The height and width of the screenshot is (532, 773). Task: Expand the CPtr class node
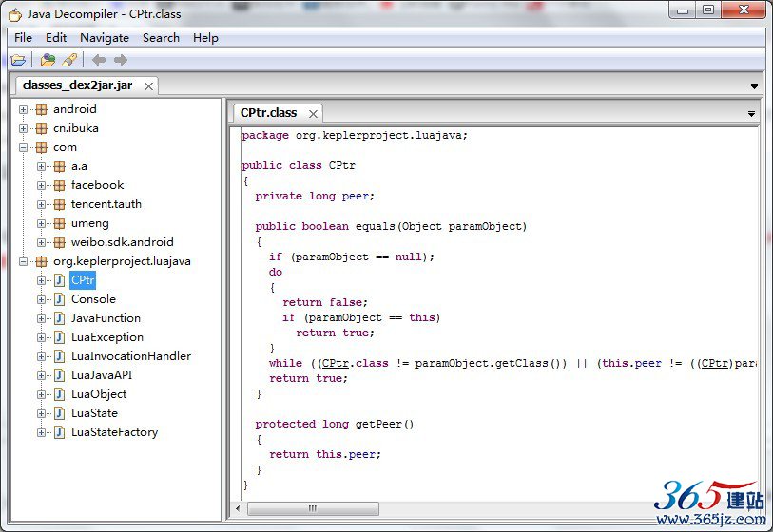point(42,281)
